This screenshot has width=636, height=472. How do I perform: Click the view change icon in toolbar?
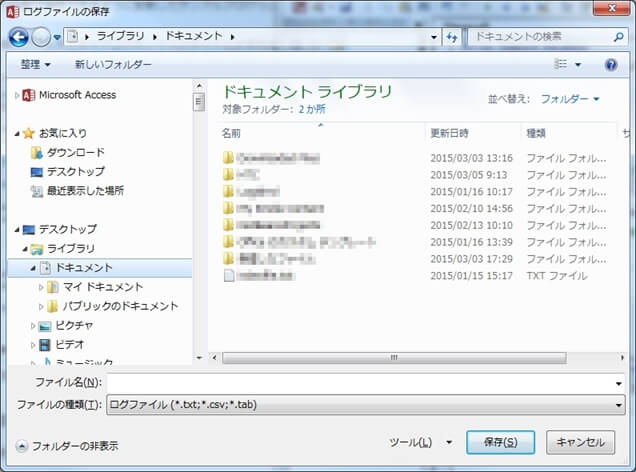561,65
